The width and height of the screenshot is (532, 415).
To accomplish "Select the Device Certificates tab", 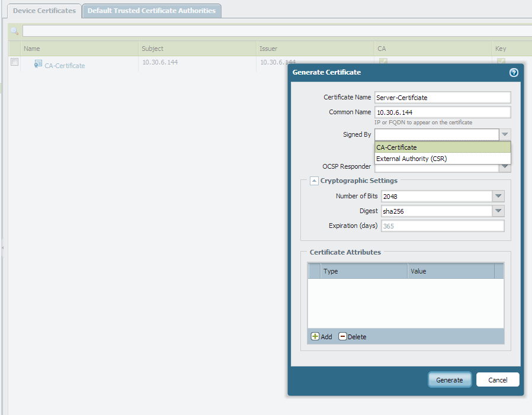I will [x=44, y=11].
